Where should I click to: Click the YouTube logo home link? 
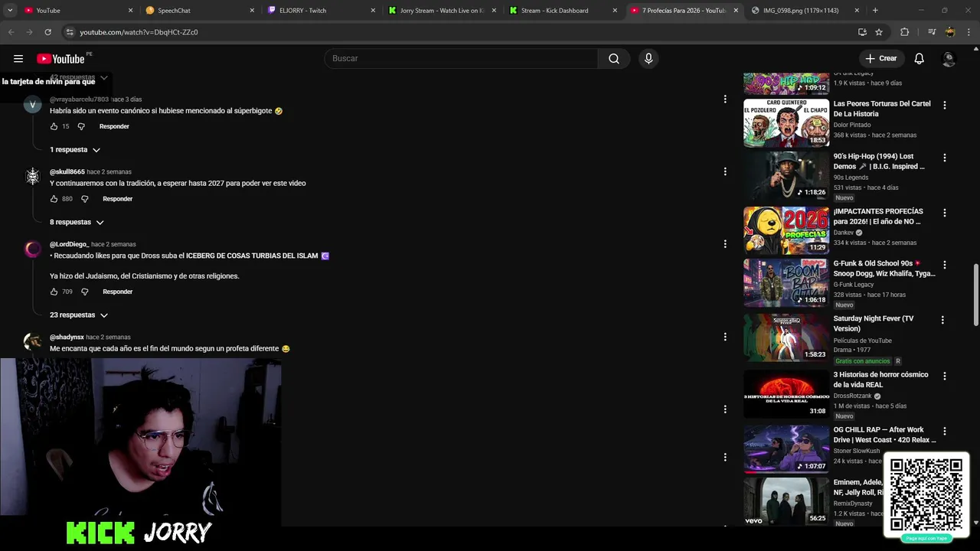click(x=60, y=59)
